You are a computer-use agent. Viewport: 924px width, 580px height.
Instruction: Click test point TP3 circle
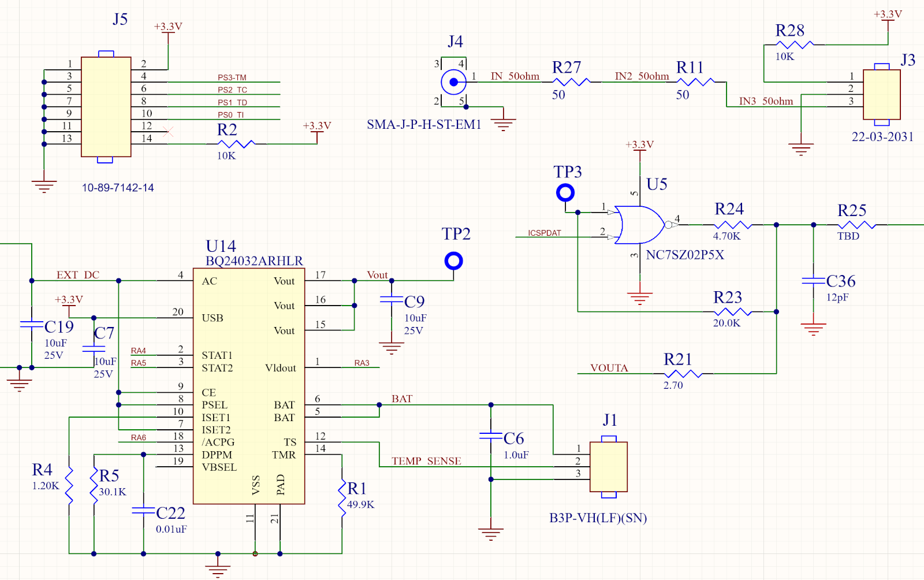click(x=565, y=192)
